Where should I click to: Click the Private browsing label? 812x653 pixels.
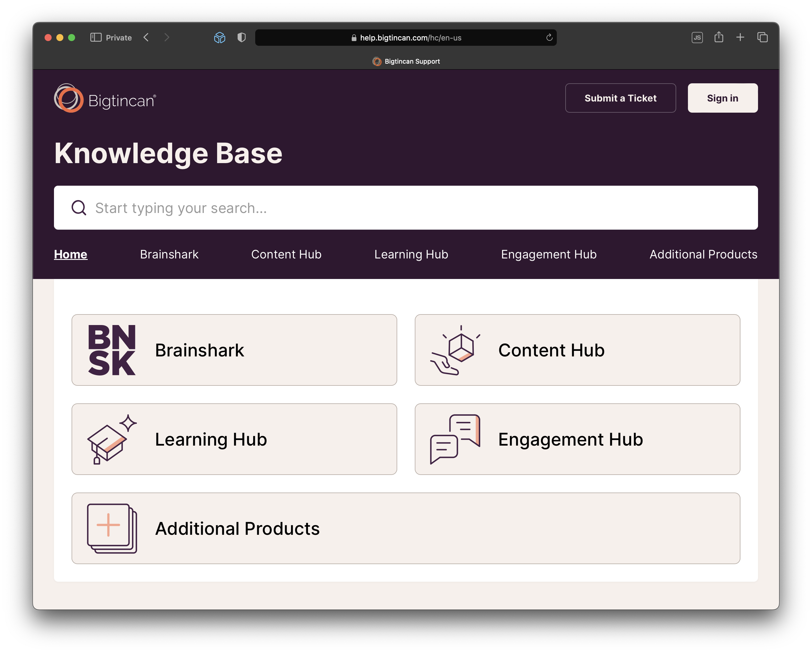pos(119,38)
